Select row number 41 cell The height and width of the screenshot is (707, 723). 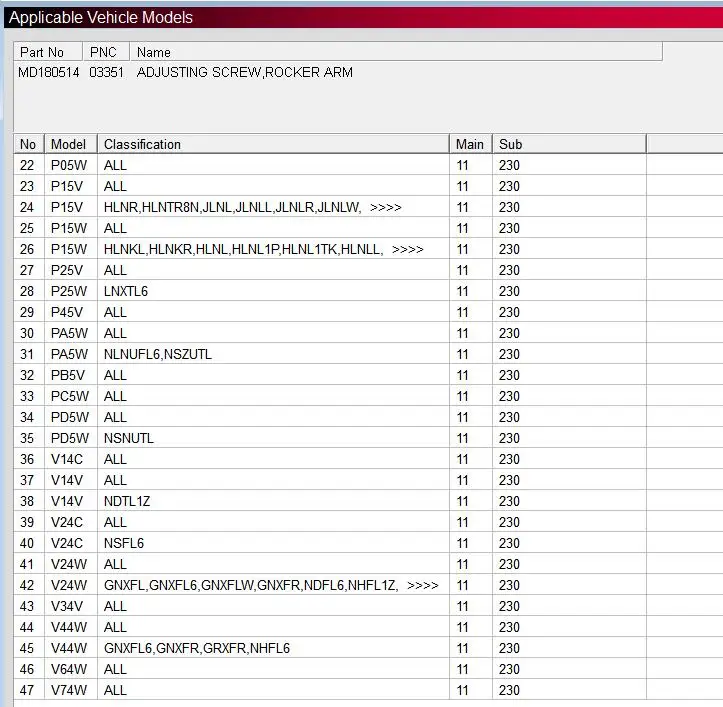(29, 564)
